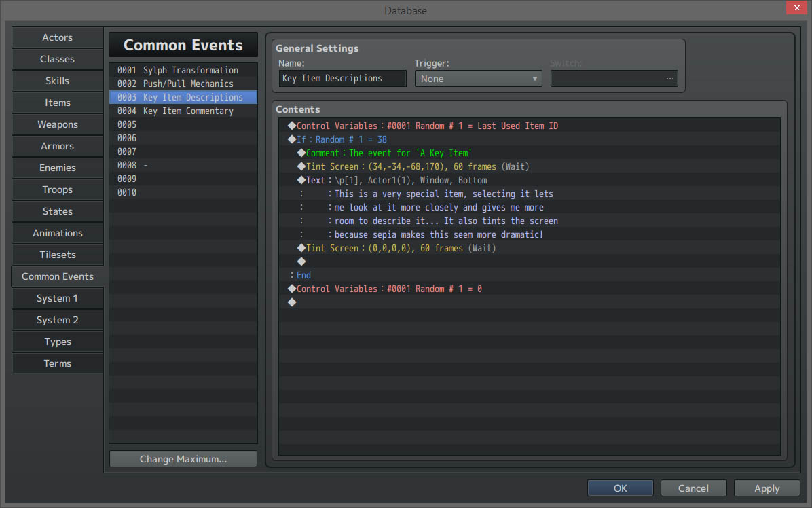This screenshot has height=508, width=812.
Task: Select empty common event slot 0005
Action: coord(183,124)
